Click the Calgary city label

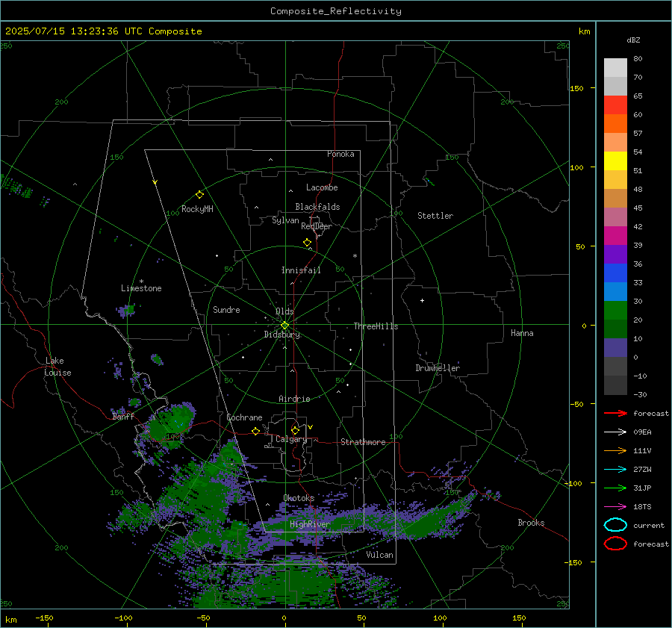coord(291,439)
